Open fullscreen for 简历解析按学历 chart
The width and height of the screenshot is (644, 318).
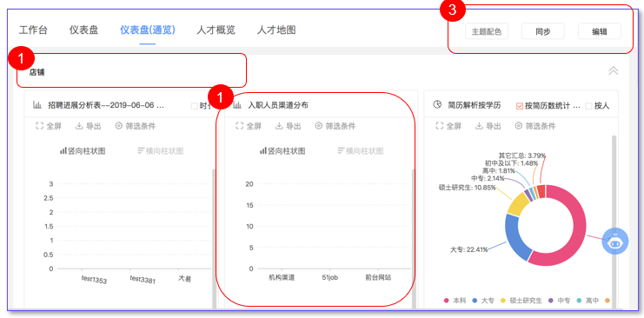(x=448, y=126)
